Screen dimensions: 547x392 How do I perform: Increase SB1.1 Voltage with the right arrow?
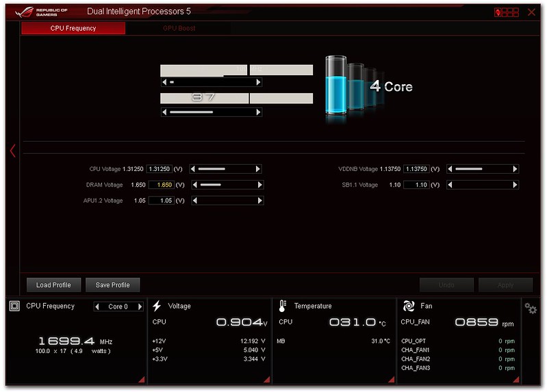coord(516,185)
